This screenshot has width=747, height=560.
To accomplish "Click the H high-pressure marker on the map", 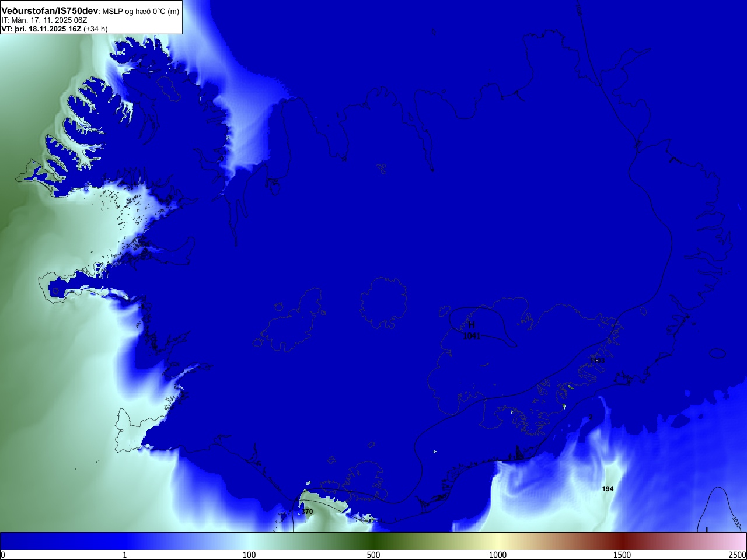I will pos(472,325).
